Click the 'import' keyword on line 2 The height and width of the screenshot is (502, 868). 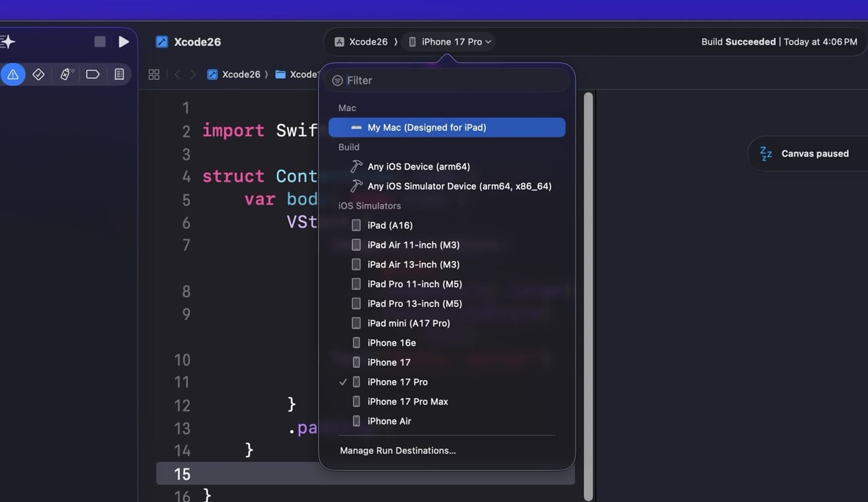(x=233, y=131)
